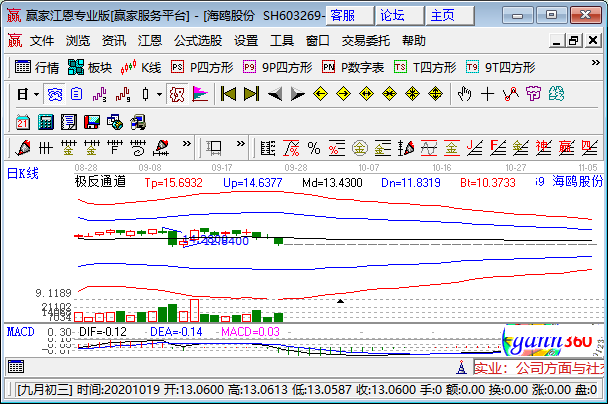608x404 pixels.
Task: Open the 交易委托 menu
Action: [366, 41]
